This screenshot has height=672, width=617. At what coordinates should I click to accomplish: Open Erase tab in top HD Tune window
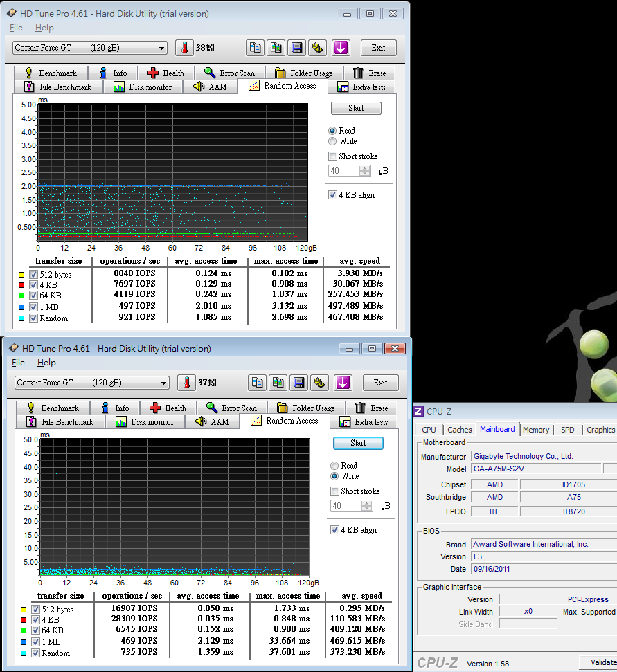[369, 73]
